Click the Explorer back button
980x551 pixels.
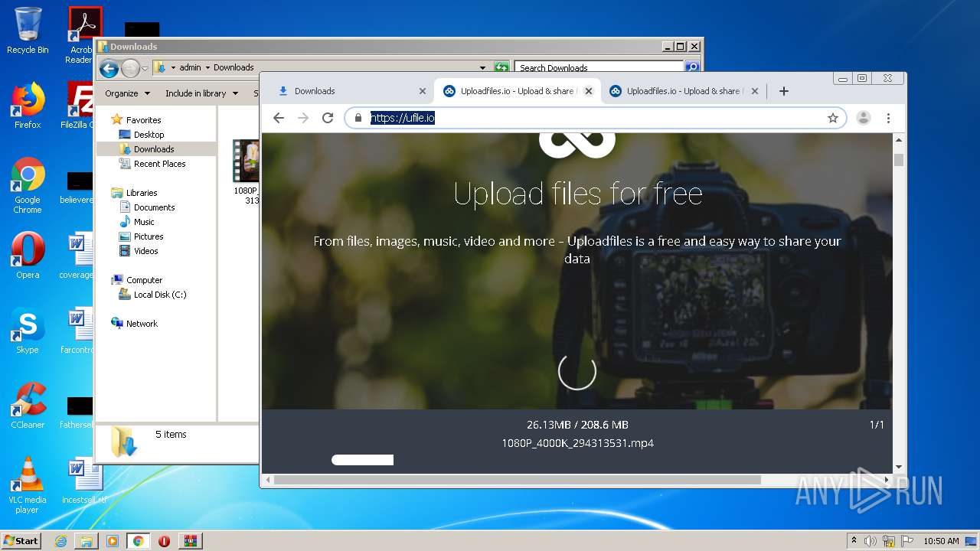[109, 68]
